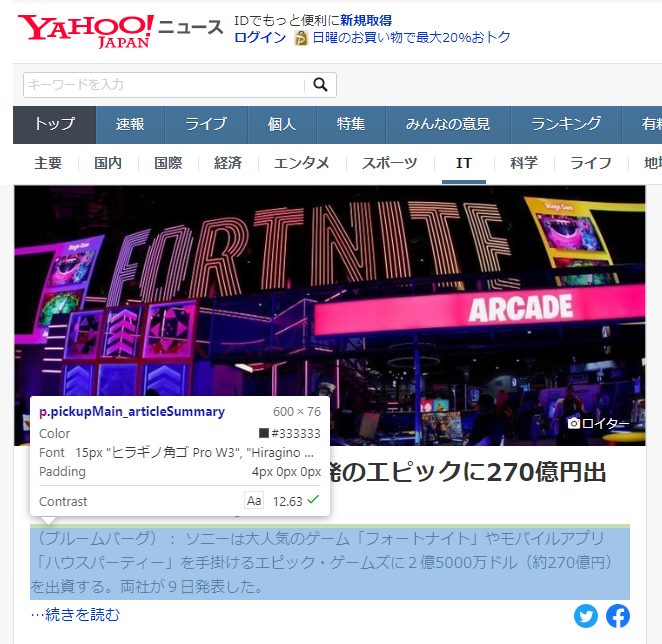This screenshot has height=644, width=662.
Task: Open the 速報 tab
Action: tap(130, 125)
